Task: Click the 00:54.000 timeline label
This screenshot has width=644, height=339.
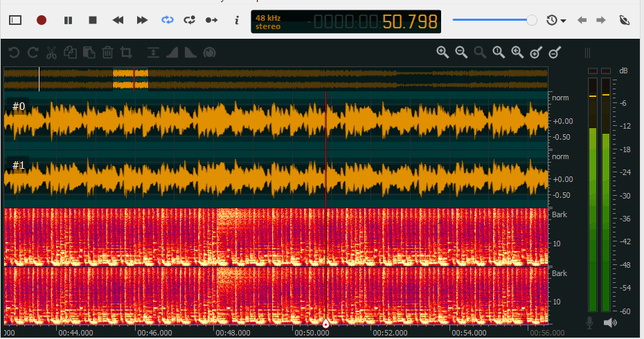Action: point(469,333)
